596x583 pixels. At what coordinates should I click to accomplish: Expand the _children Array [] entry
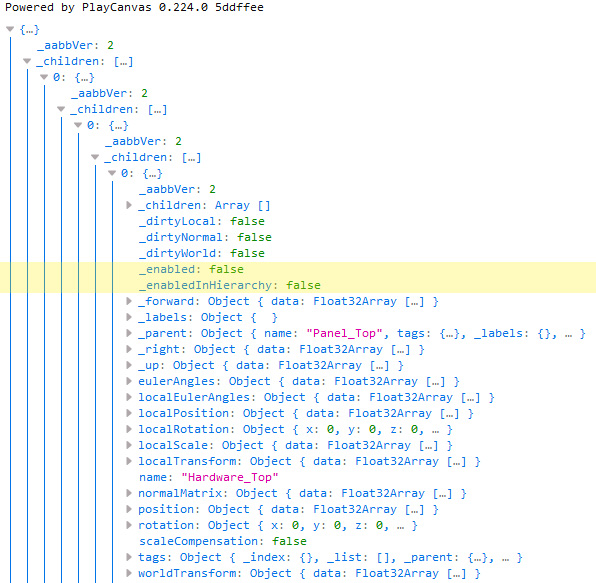(x=129, y=205)
